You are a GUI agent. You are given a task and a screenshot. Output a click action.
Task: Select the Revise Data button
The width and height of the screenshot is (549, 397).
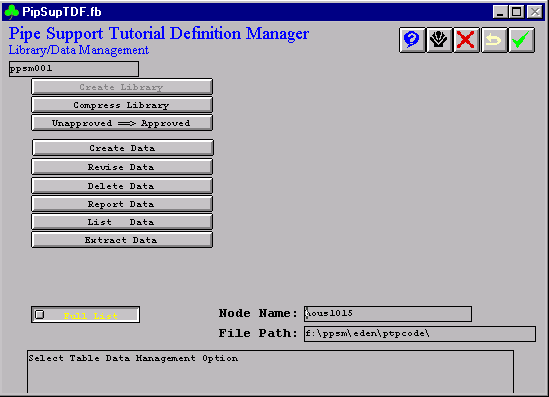[122, 167]
